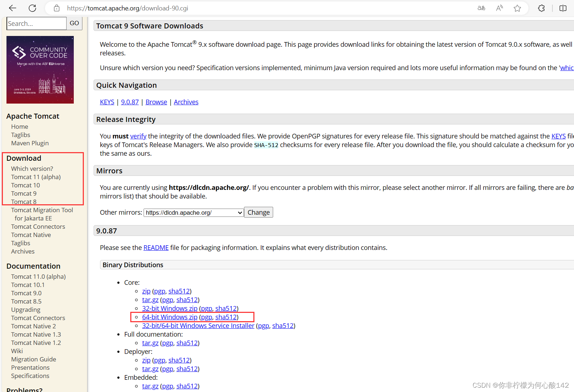Open Tomcat Native download link

tap(31, 235)
